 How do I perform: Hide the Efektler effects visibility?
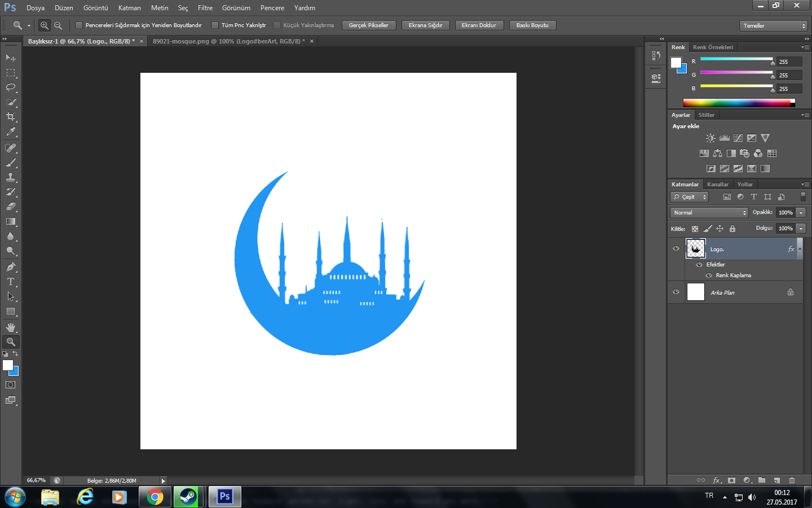click(x=699, y=265)
